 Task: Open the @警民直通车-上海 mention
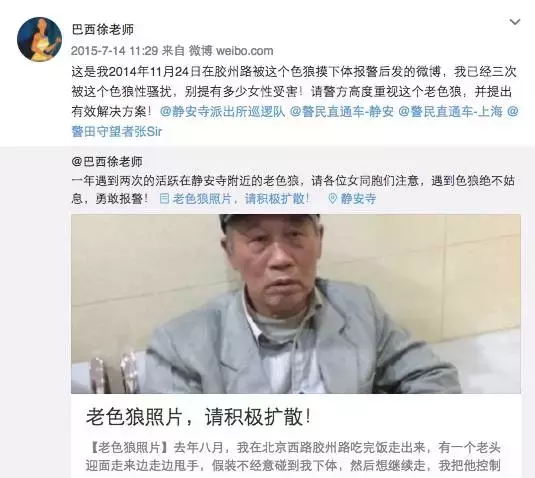pos(450,111)
